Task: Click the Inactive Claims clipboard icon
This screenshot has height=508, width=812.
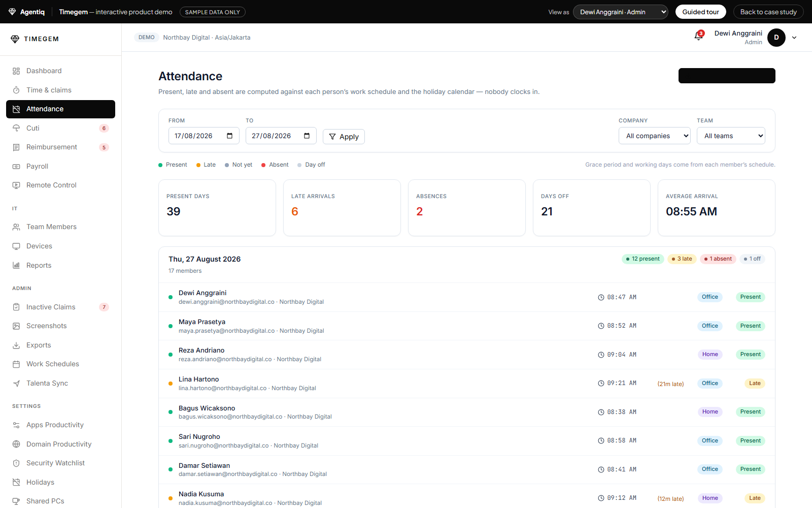Action: coord(16,307)
